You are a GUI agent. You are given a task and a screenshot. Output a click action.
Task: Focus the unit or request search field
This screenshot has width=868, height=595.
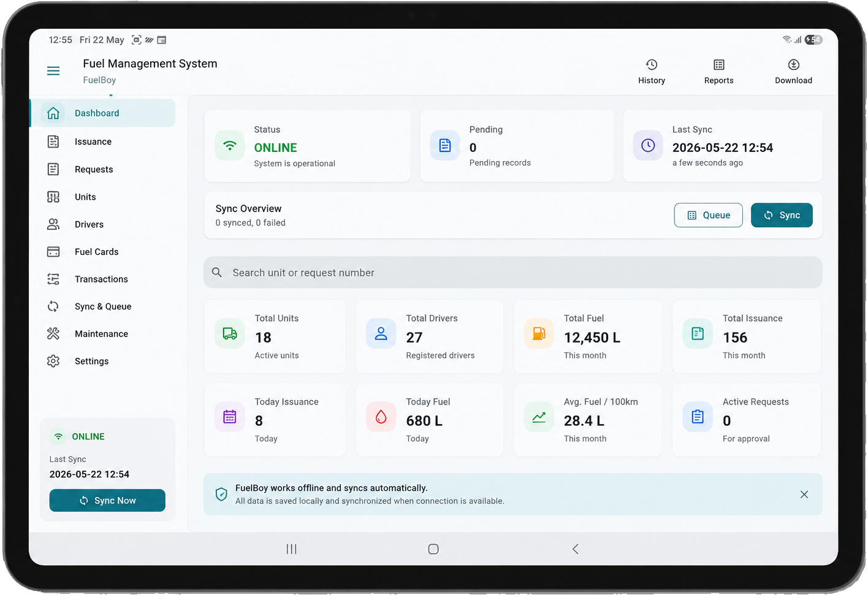pyautogui.click(x=513, y=273)
